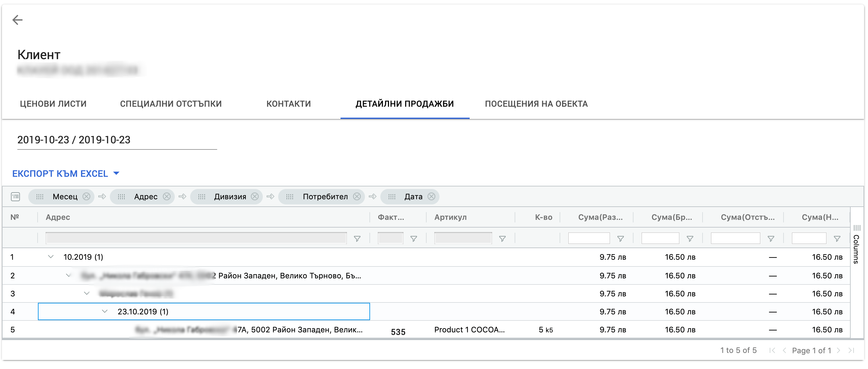Remove the Месец grouping chip
This screenshot has width=868, height=369.
87,196
